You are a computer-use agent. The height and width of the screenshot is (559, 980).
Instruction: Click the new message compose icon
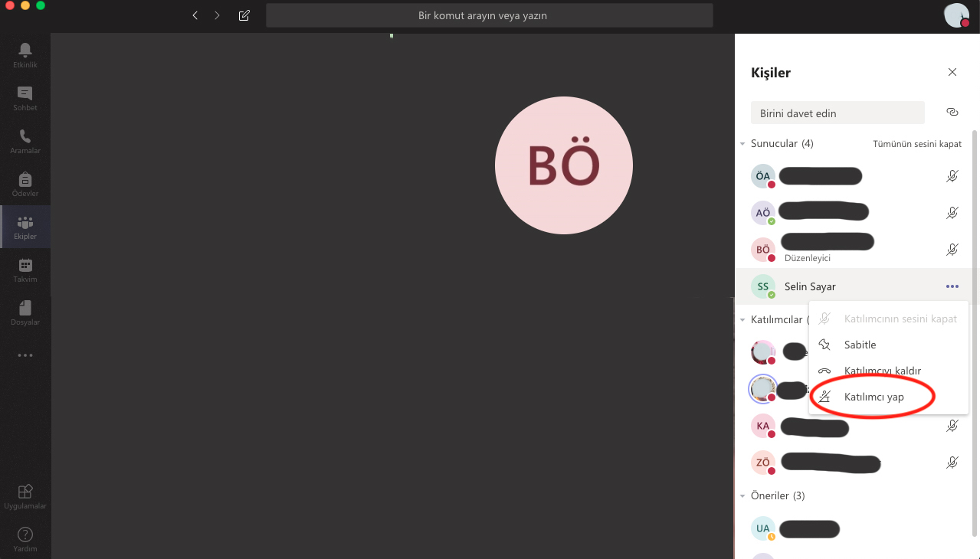click(x=244, y=15)
